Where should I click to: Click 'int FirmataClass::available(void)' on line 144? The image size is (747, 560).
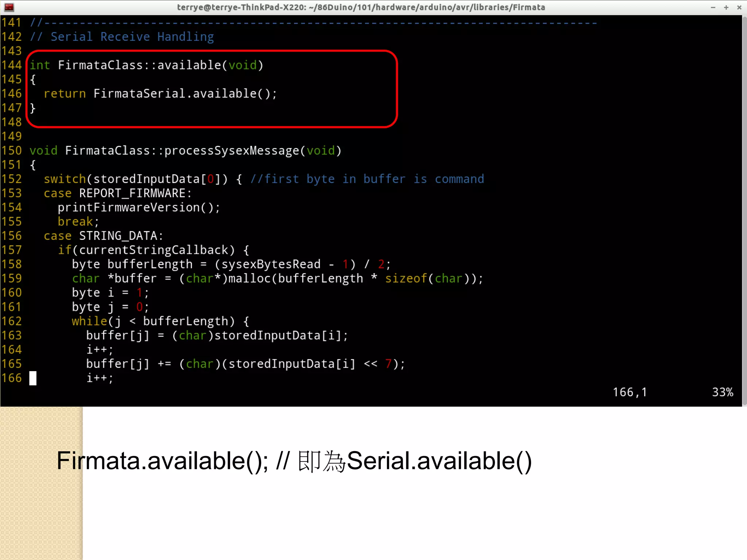point(146,65)
